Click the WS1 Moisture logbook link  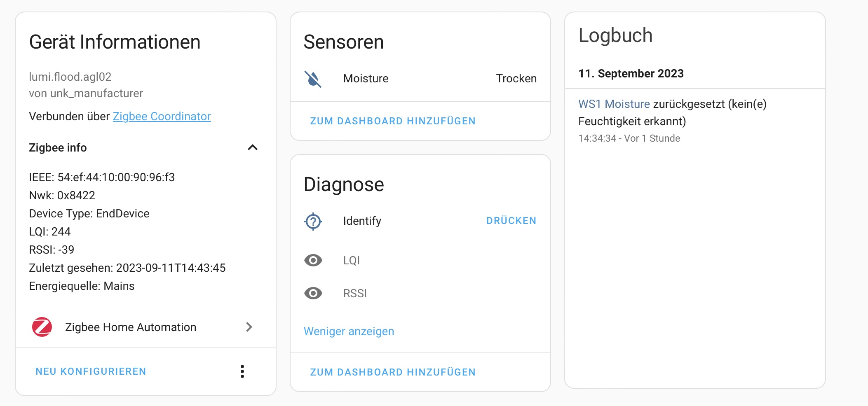pyautogui.click(x=614, y=104)
